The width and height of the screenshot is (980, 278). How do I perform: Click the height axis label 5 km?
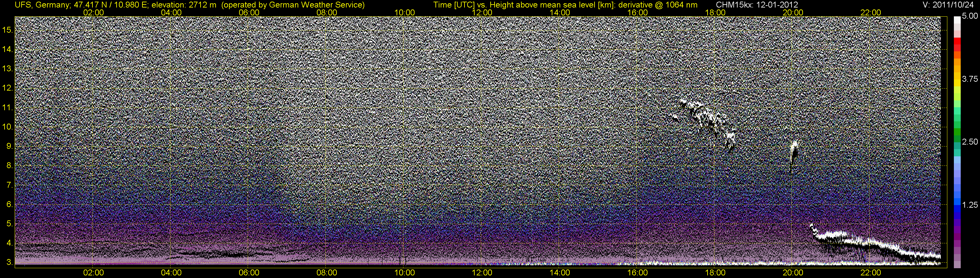tap(9, 224)
